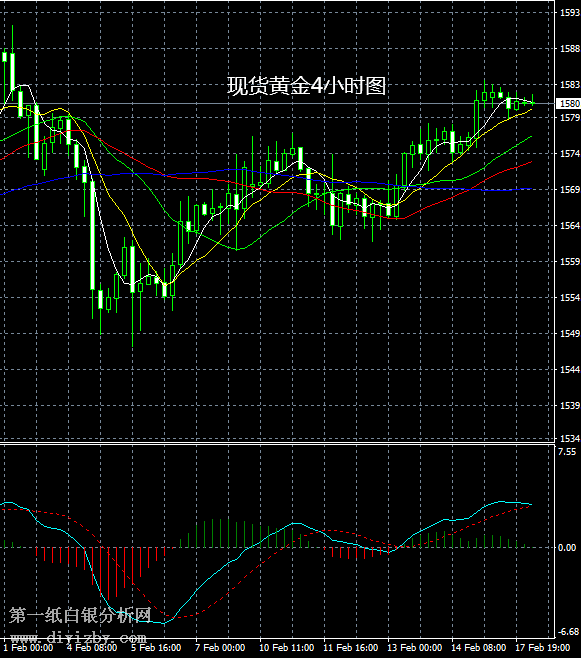Screen dimensions: 581x658
Task: Click the chart title 现货黄金4小时图
Action: [x=307, y=86]
